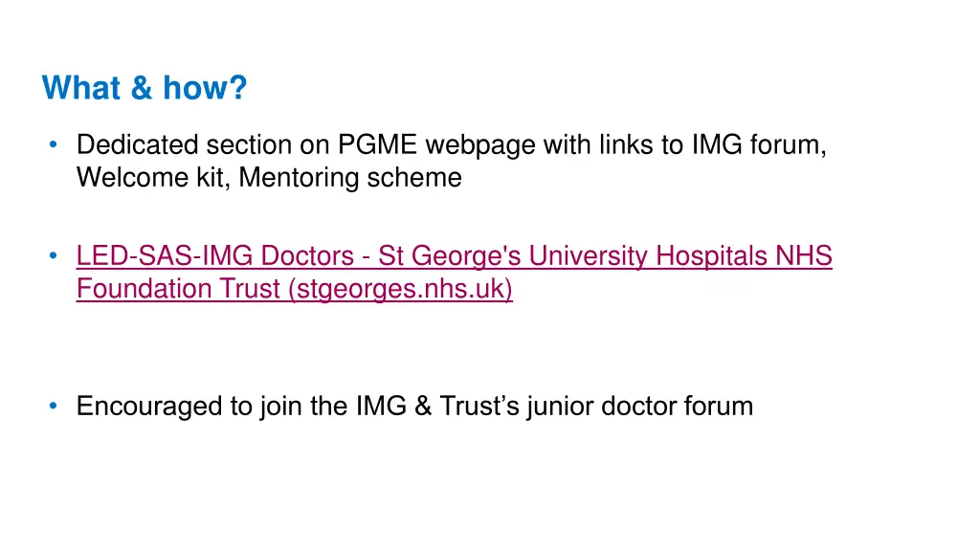The image size is (980, 551).
Task: Click the word 'Dedicated' in first bullet
Action: click(x=138, y=145)
